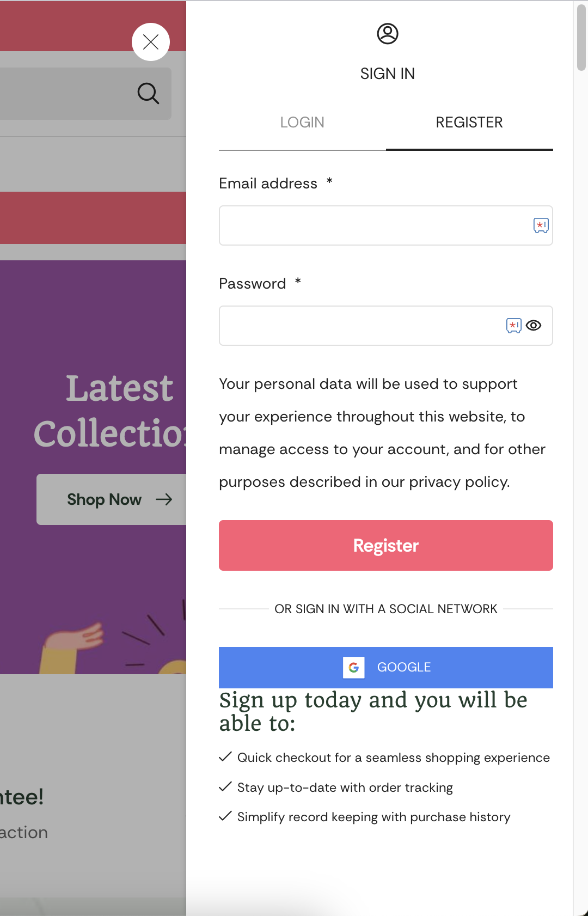
Task: Click the arrow icon on Shop Now
Action: click(164, 499)
